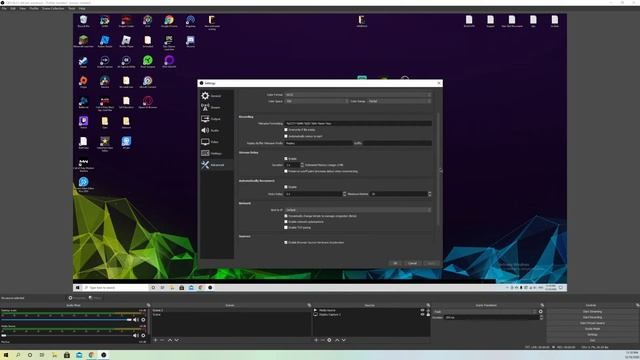Move scene down in Scenes list

point(176,340)
